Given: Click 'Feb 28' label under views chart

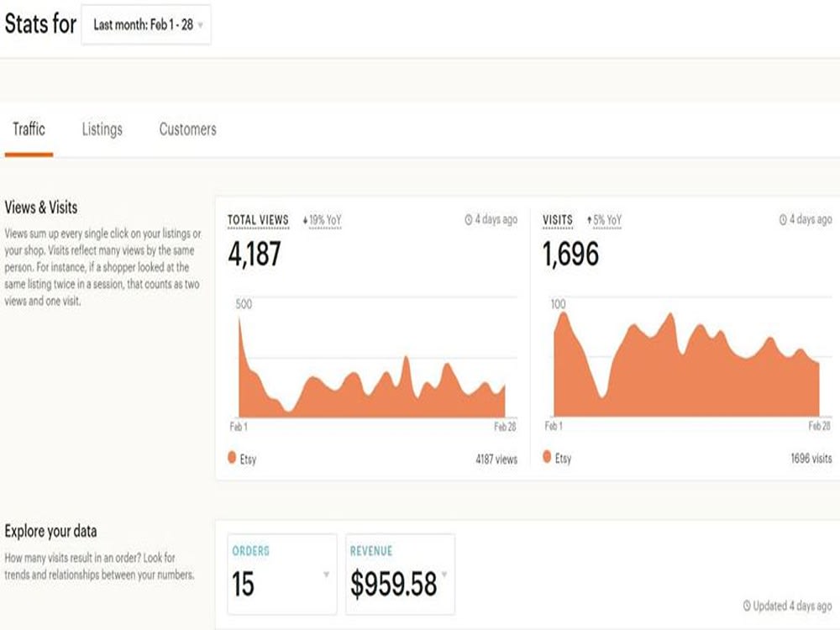Looking at the screenshot, I should pyautogui.click(x=505, y=427).
